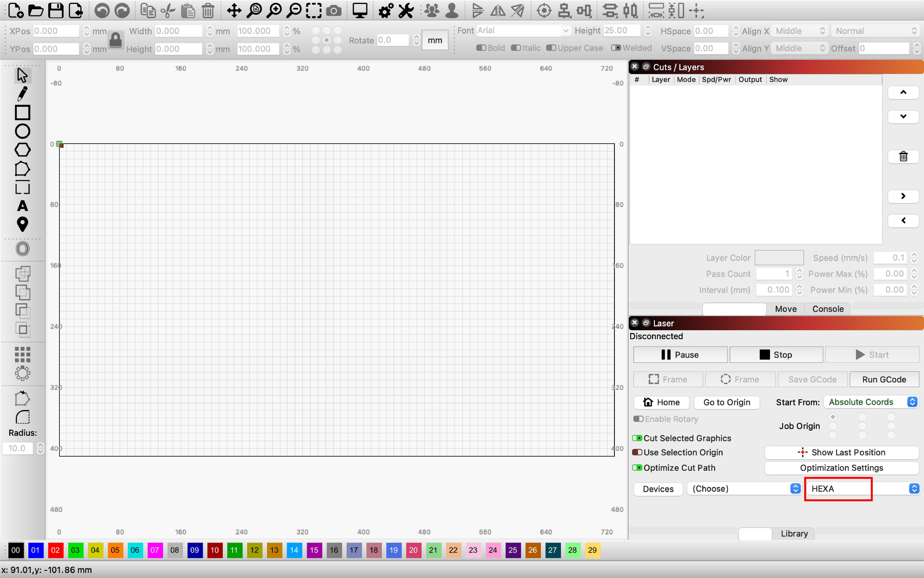Open the Offset Shapes tool
The image size is (924, 578).
(x=22, y=249)
